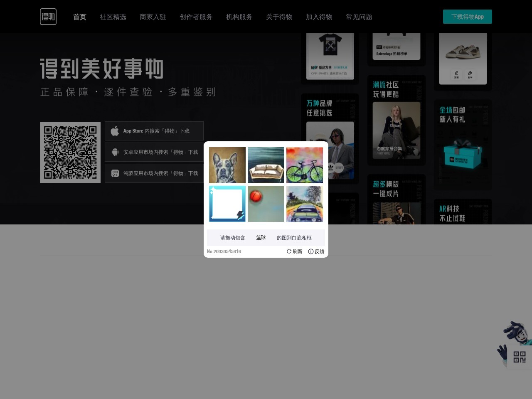Click the refresh arrow icon
The width and height of the screenshot is (532, 399).
pos(289,251)
